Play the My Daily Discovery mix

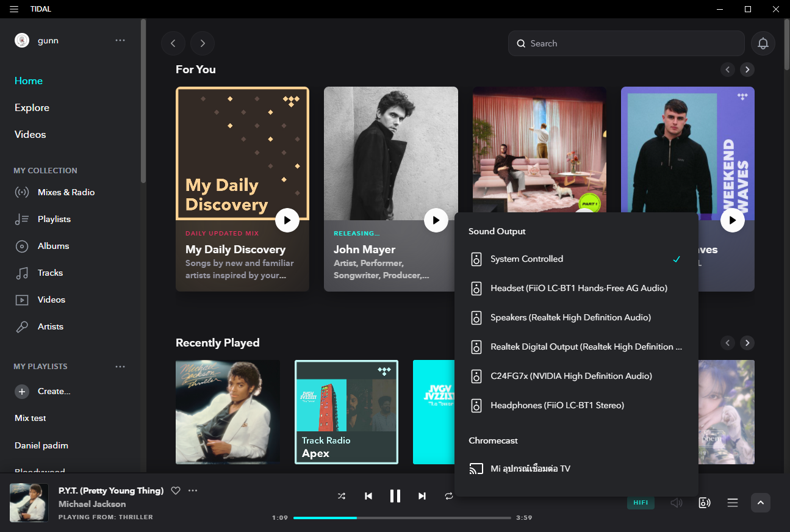(287, 220)
